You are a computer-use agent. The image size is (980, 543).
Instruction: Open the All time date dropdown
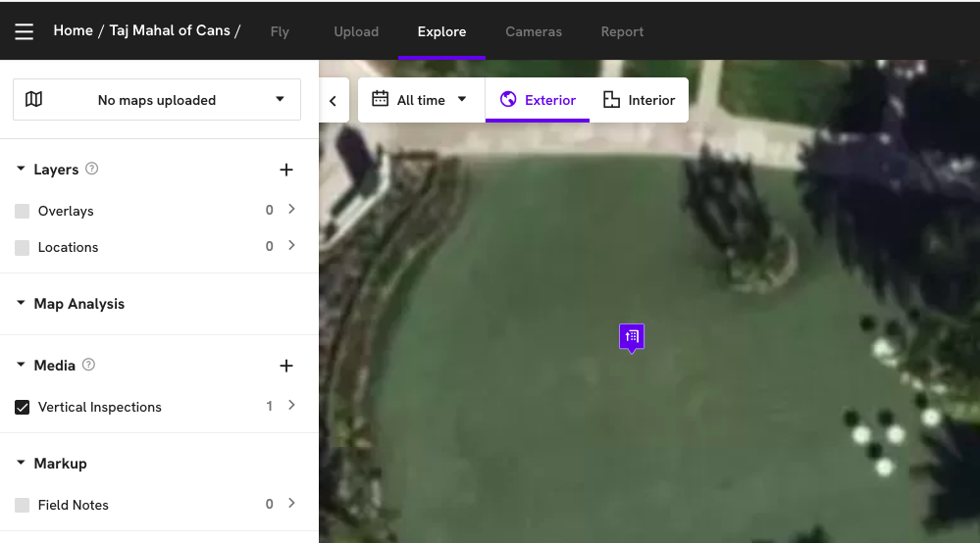pos(421,100)
